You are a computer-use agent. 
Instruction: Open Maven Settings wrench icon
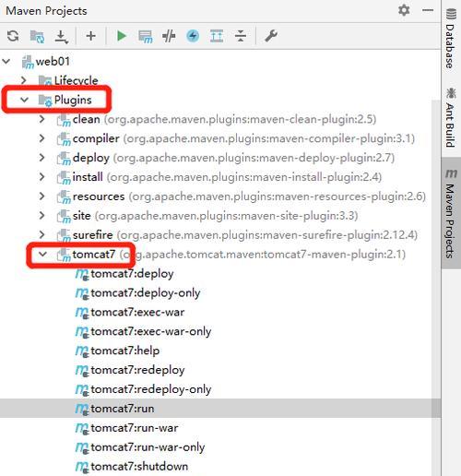(x=271, y=36)
